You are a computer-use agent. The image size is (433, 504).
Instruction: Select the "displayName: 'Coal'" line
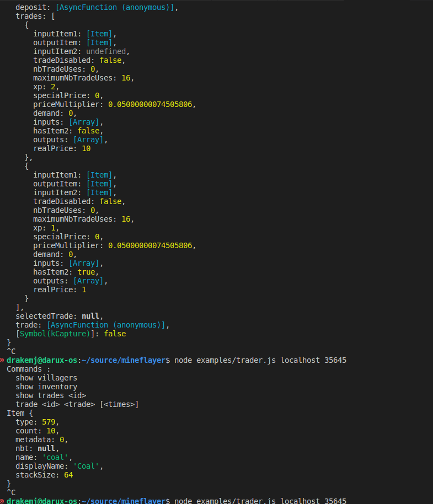coord(60,466)
